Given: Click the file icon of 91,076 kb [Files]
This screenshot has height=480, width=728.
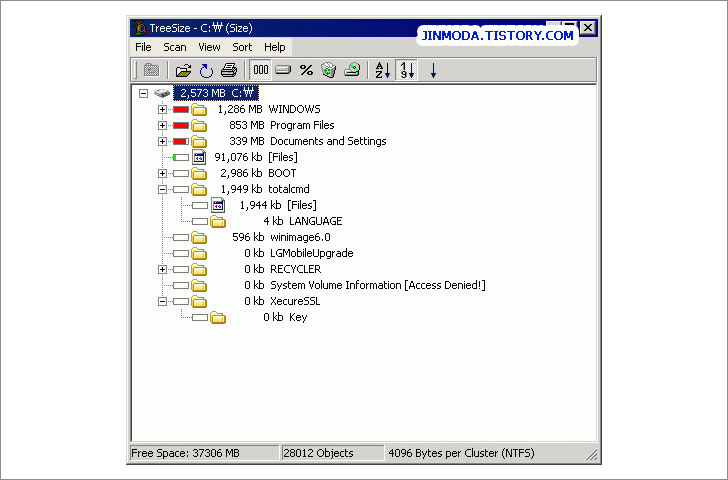Looking at the screenshot, I should (199, 157).
